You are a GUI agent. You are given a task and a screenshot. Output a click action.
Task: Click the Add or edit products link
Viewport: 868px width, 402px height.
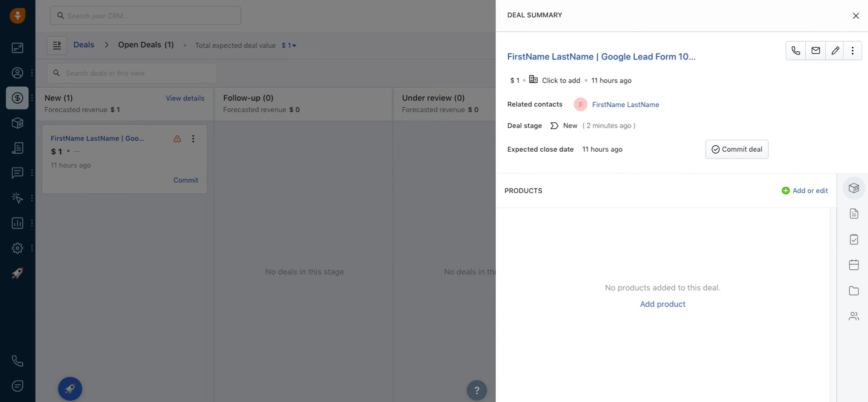(x=804, y=191)
